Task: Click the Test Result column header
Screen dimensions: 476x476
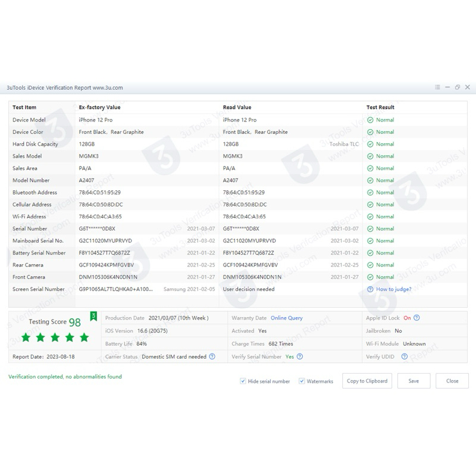Action: [380, 108]
